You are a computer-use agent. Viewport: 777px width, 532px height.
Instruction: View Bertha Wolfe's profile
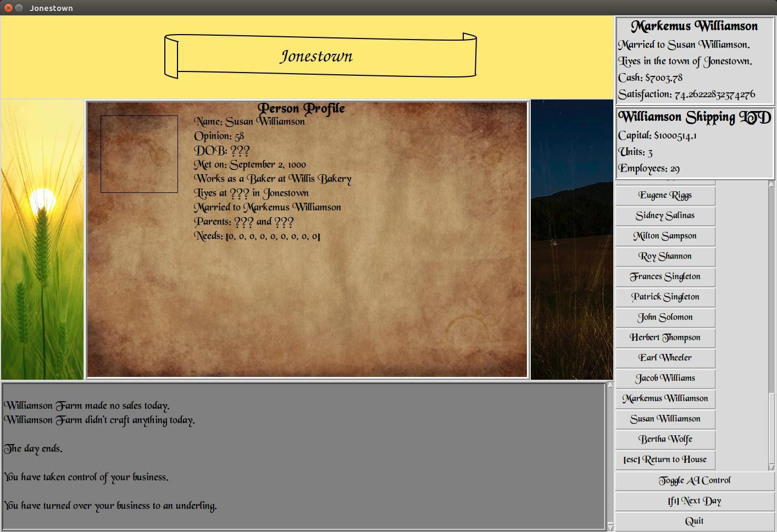665,439
